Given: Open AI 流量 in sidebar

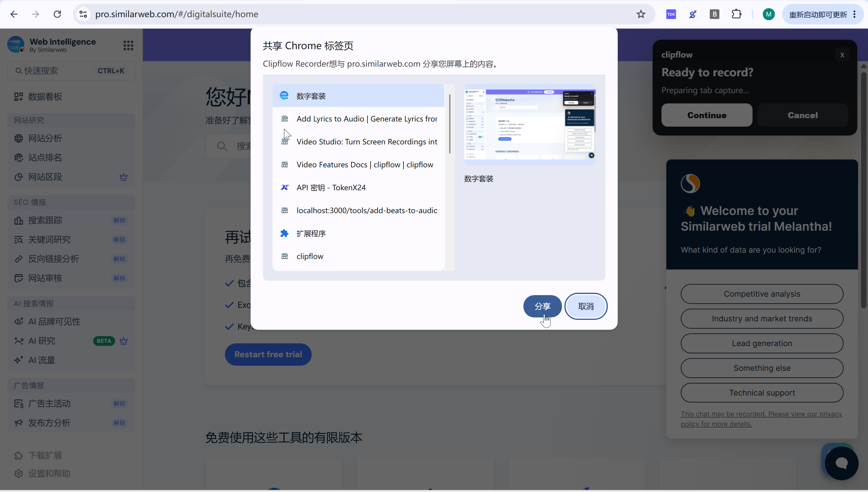Looking at the screenshot, I should (71, 360).
